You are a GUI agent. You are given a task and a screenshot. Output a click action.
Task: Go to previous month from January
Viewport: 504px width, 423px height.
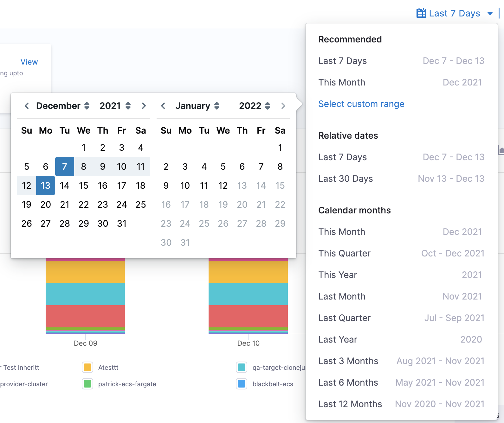(163, 106)
